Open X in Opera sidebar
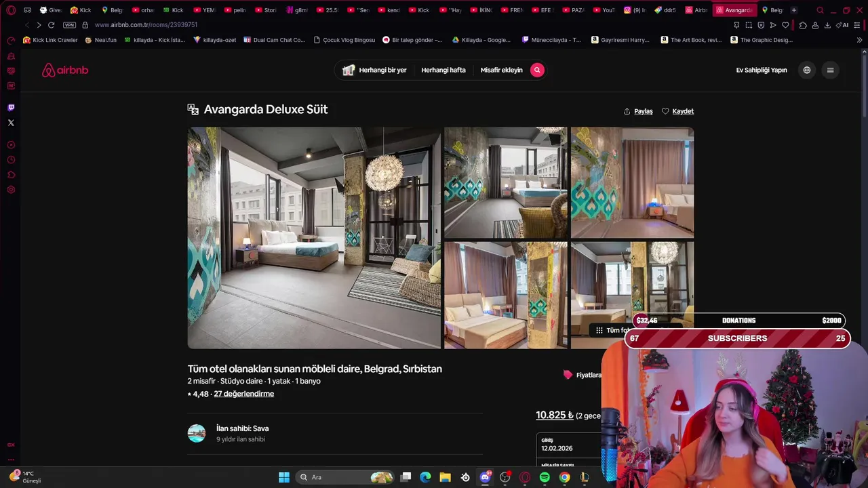The width and height of the screenshot is (868, 488). tap(11, 123)
